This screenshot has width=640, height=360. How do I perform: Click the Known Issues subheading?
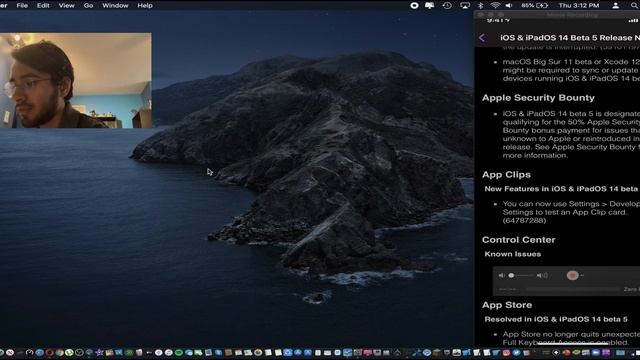click(513, 254)
